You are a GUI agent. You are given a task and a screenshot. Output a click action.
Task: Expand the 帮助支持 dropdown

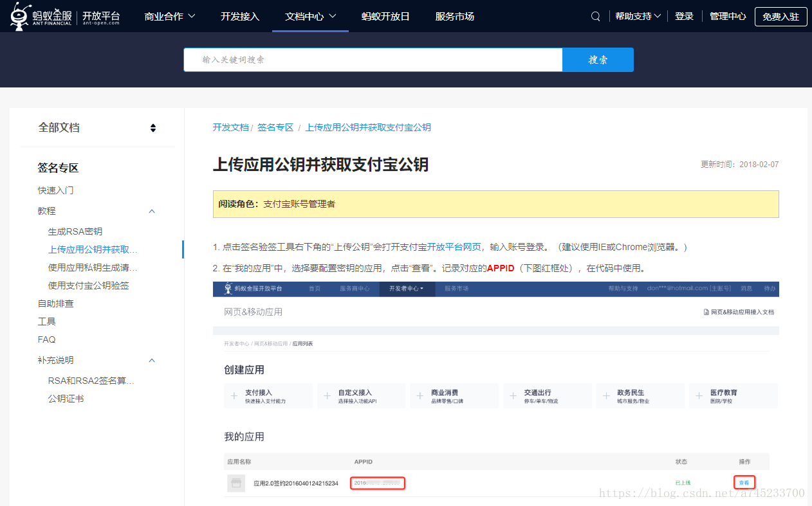tap(638, 17)
